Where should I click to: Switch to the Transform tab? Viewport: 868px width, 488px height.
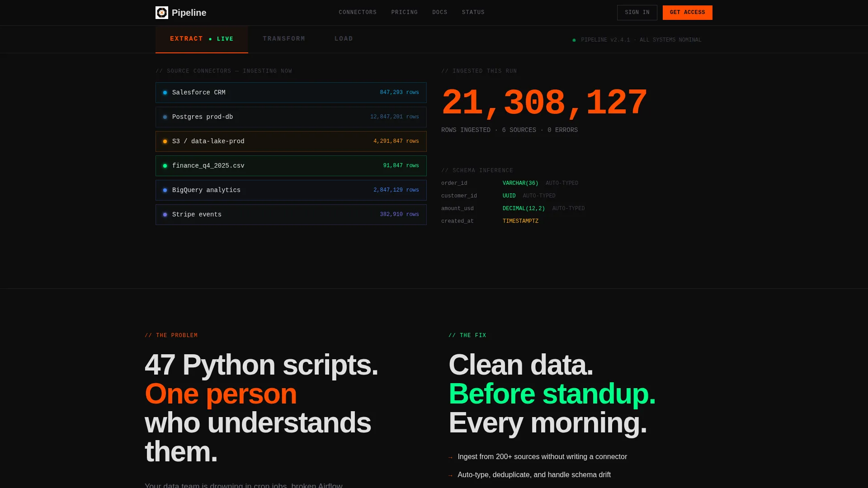284,39
